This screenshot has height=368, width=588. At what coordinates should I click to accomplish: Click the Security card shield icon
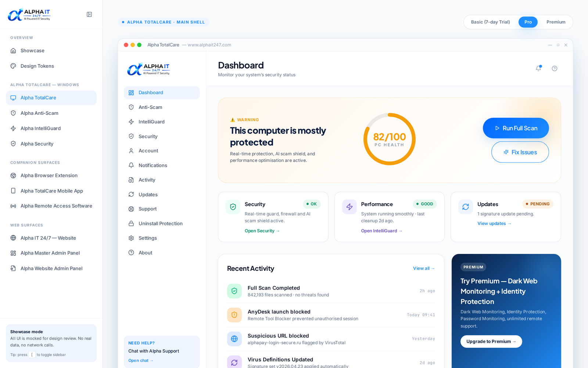tap(233, 207)
